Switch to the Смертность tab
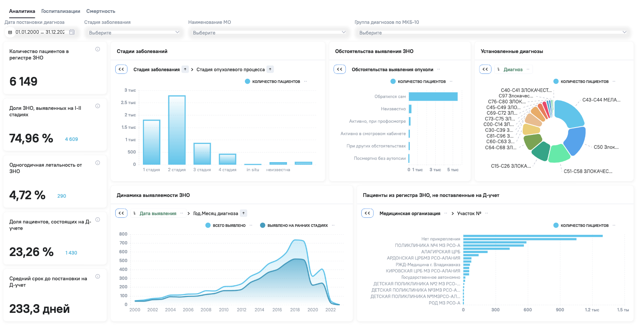The height and width of the screenshot is (328, 644). tap(101, 11)
